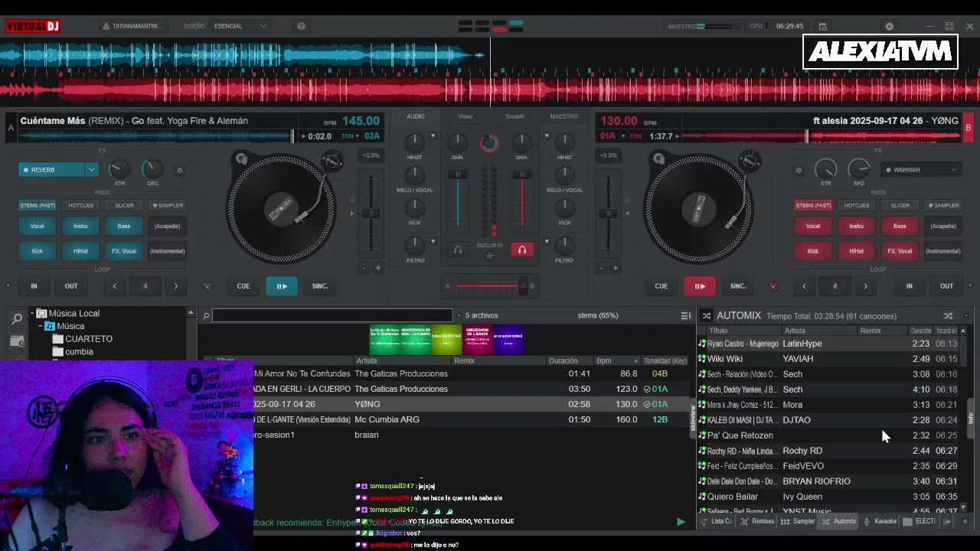Toggle Kick stem pad on deck B
Screen dimensions: 980x551
click(x=813, y=251)
